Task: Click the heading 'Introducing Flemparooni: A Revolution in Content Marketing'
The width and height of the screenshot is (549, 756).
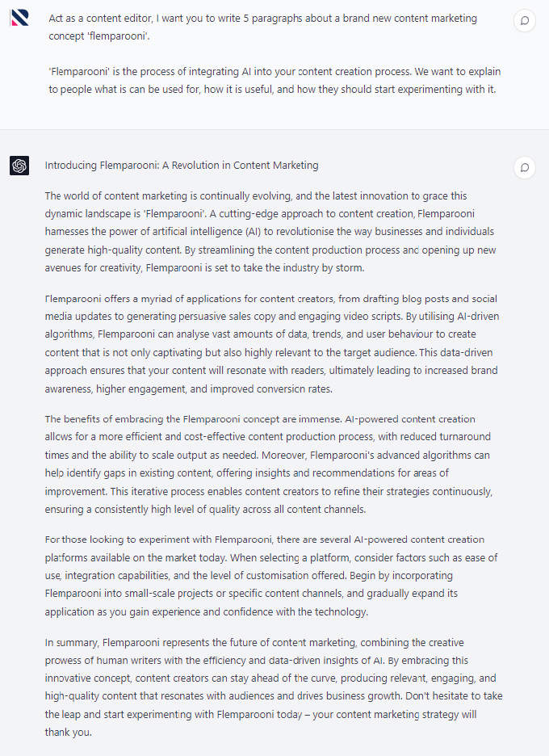Action: [x=182, y=166]
